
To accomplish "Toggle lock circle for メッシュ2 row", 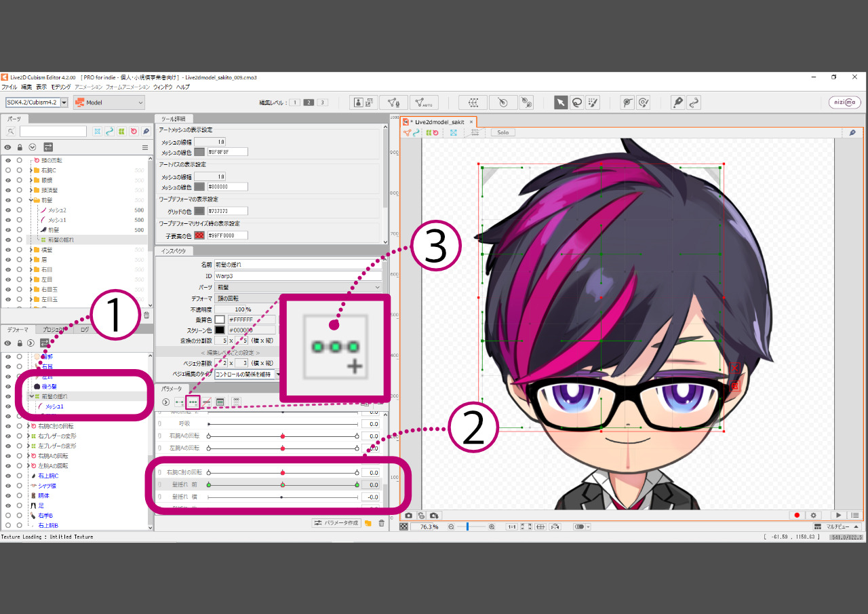I will pyautogui.click(x=20, y=210).
